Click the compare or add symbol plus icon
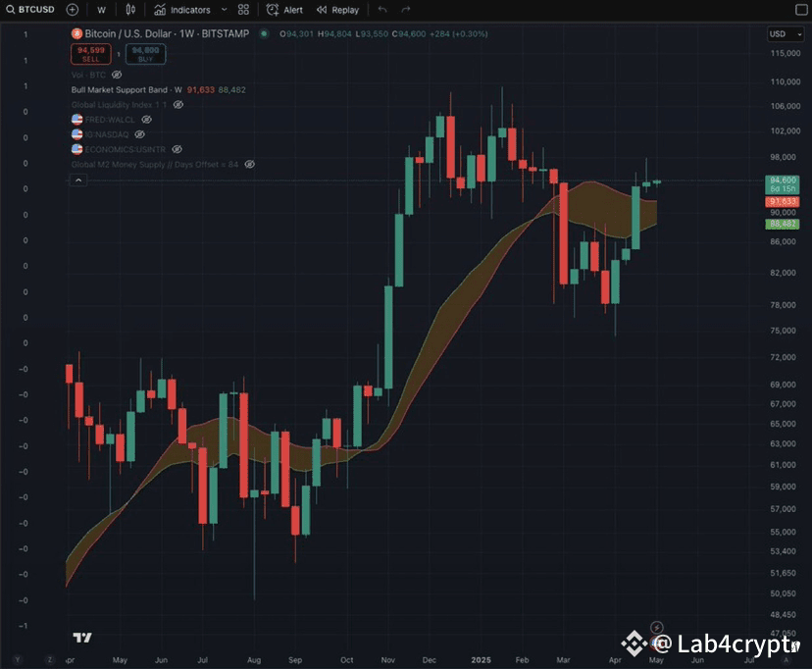This screenshot has height=669, width=812. pos(72,10)
